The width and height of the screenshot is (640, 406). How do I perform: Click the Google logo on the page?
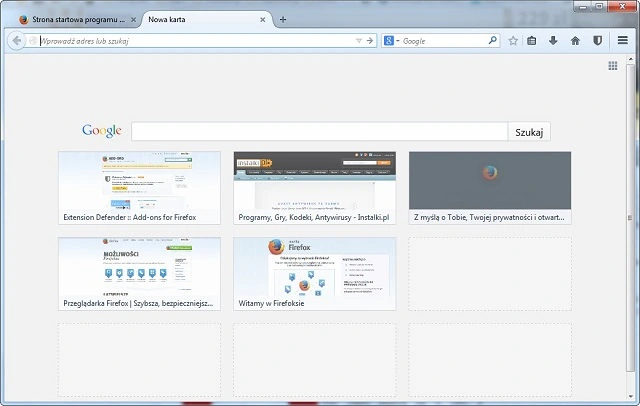[x=102, y=131]
